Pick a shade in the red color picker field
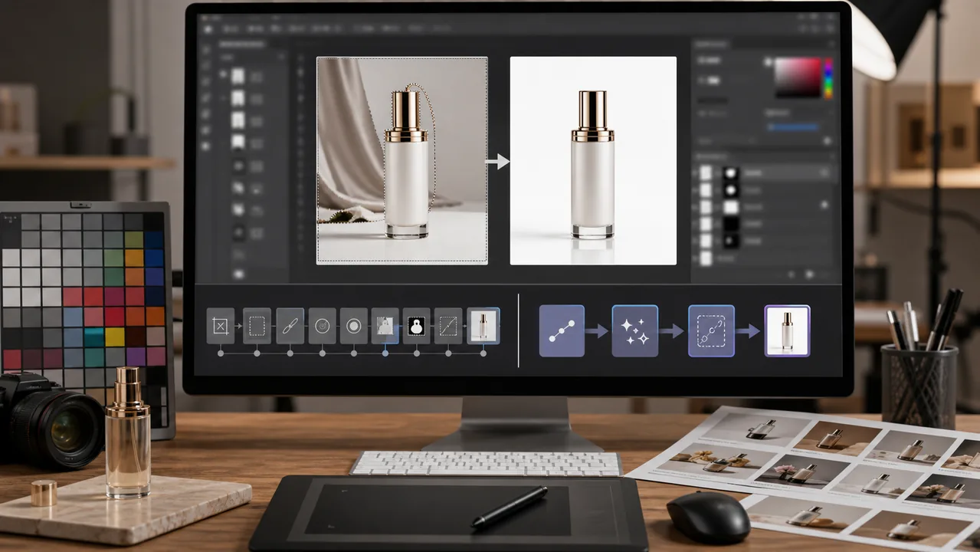The image size is (980, 552). [x=798, y=78]
